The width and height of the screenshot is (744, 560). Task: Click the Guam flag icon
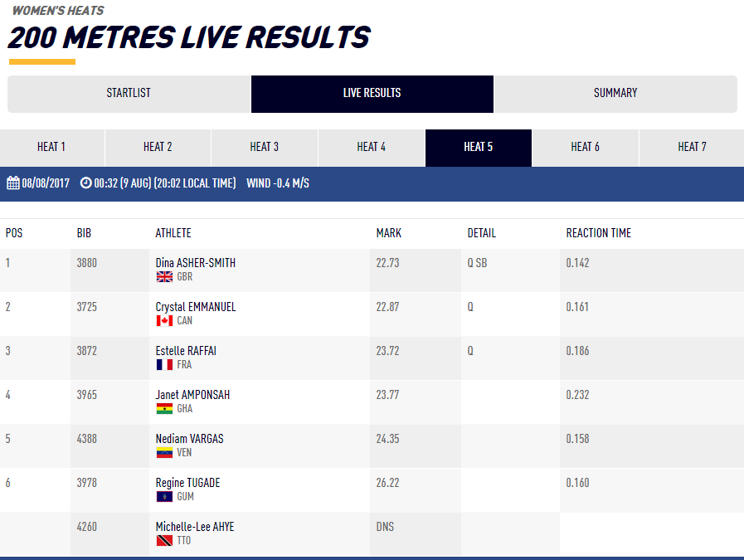pyautogui.click(x=164, y=497)
